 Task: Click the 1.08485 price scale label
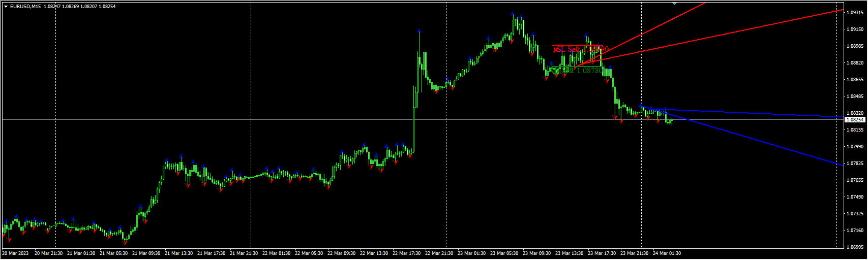pyautogui.click(x=856, y=96)
